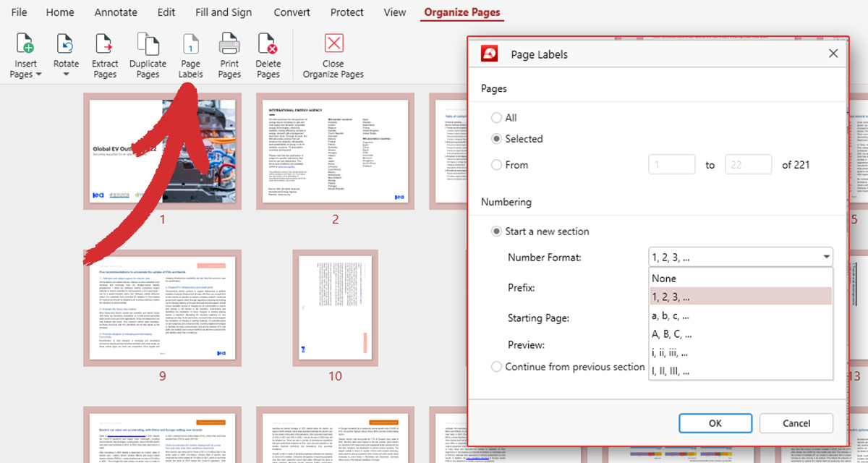Open the Annotate tab
The height and width of the screenshot is (463, 868).
(116, 12)
